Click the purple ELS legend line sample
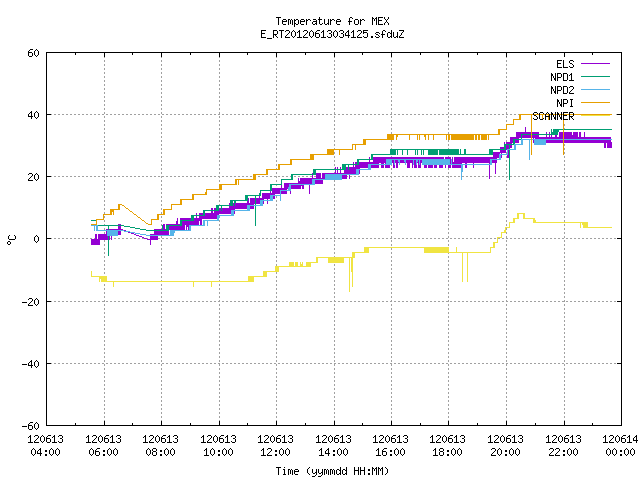Screen dimensions: 640x480 [x=595, y=64]
